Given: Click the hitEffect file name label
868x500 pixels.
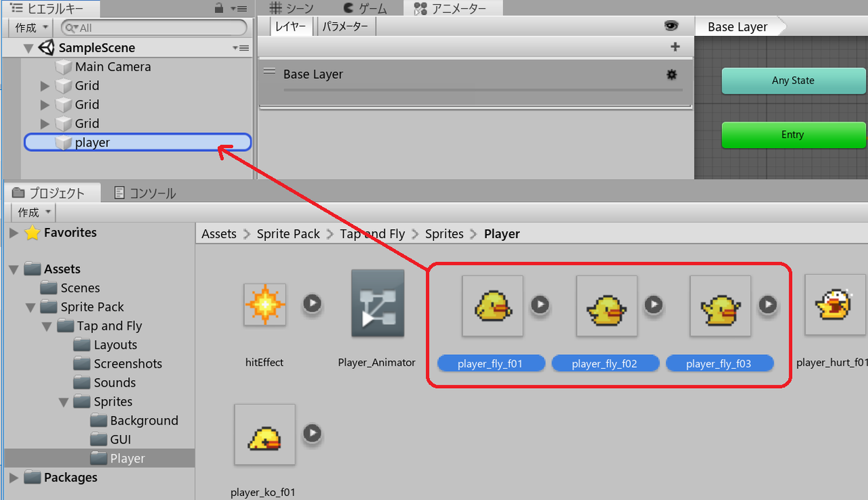Looking at the screenshot, I should click(x=264, y=363).
